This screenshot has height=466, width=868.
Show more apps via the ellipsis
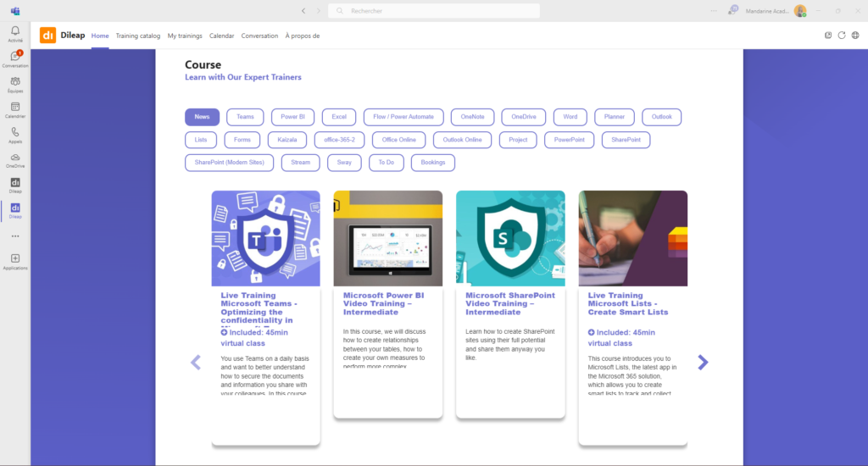(x=15, y=236)
